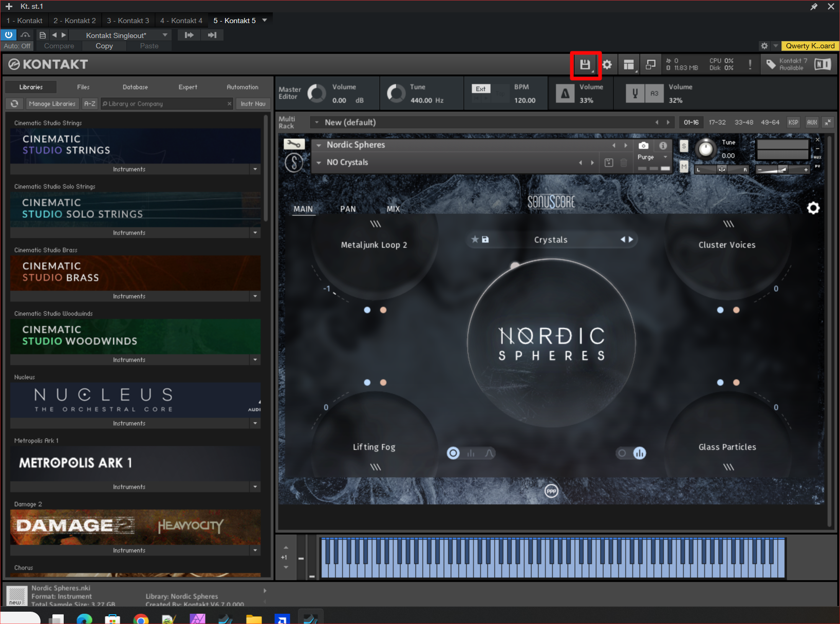Click the Copy preset button
The image size is (840, 624).
pyautogui.click(x=104, y=46)
